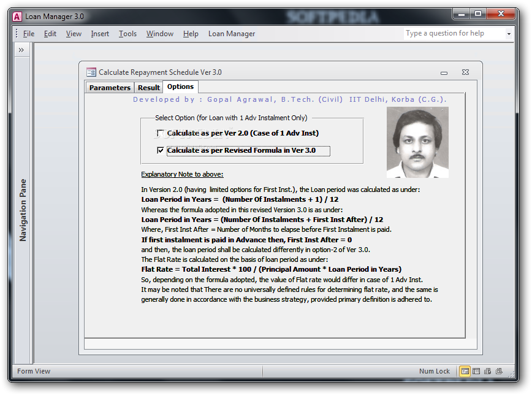Click the developer photo thumbnail
Screen dimensions: 532x395
(417, 142)
